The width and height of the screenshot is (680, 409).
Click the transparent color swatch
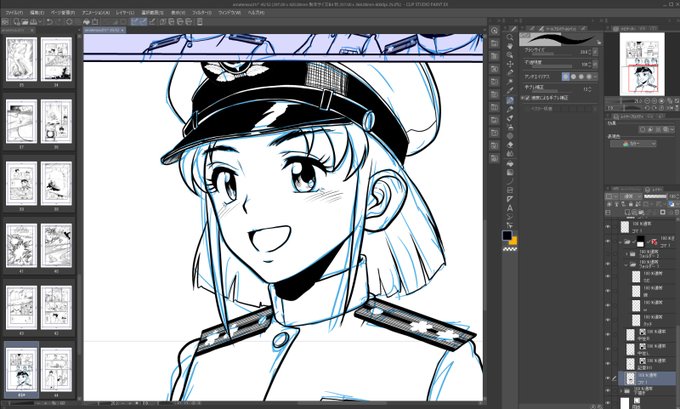point(510,249)
